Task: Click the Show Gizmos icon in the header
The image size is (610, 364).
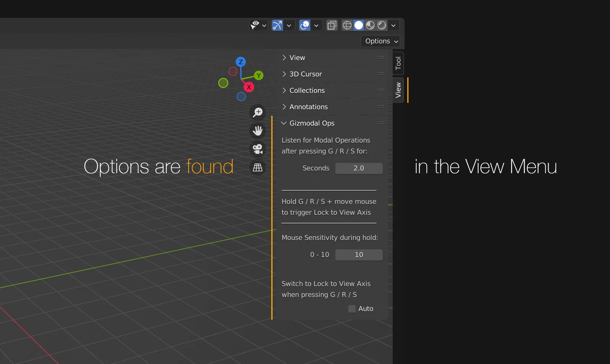Action: click(x=277, y=25)
